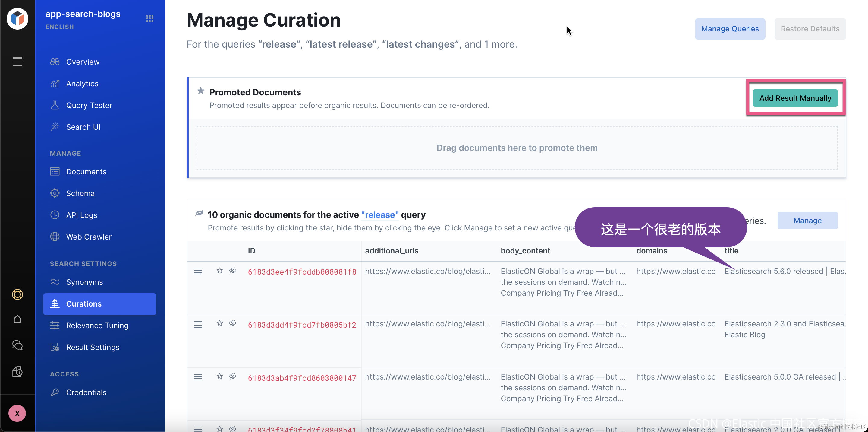This screenshot has width=868, height=432.
Task: Click the Elastic App Search logo
Action: pyautogui.click(x=17, y=18)
